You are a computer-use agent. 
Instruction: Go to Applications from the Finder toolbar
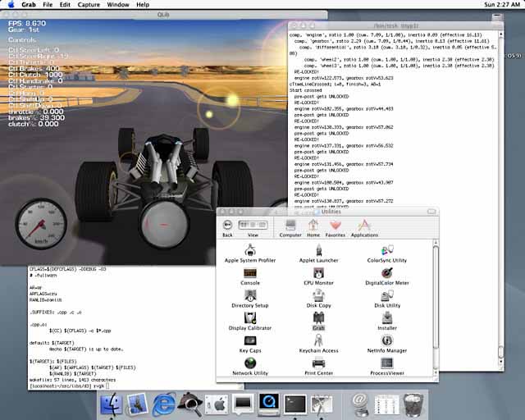364,226
